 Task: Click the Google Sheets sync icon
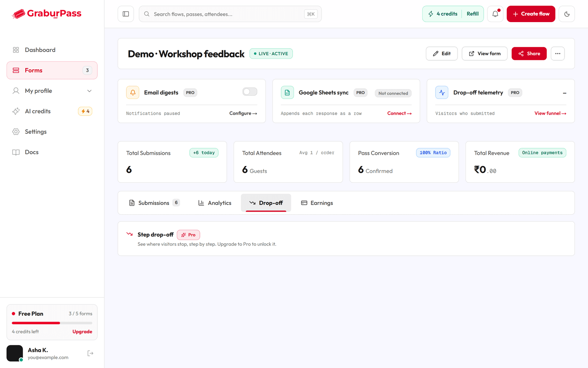pyautogui.click(x=287, y=92)
